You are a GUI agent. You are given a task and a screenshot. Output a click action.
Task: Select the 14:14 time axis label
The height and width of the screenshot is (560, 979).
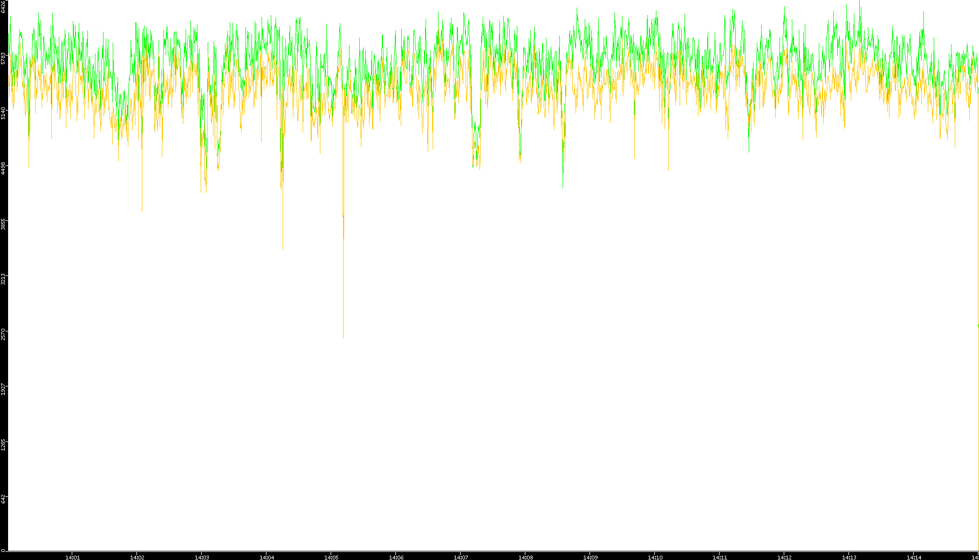point(914,557)
